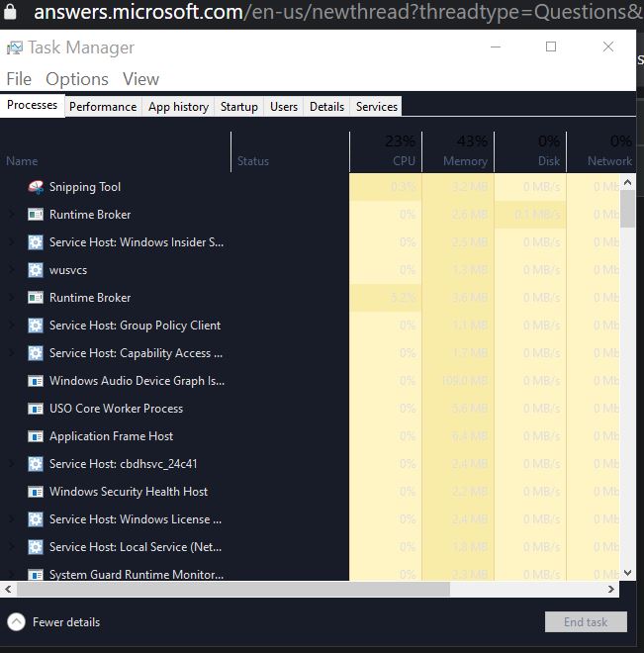
Task: Select the Snipping Tool process name
Action: pos(85,187)
